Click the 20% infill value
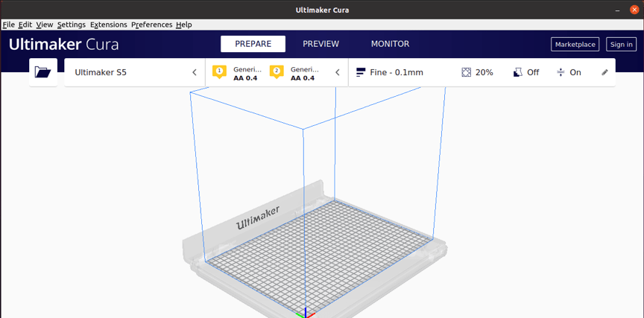This screenshot has width=644, height=318. (x=484, y=73)
